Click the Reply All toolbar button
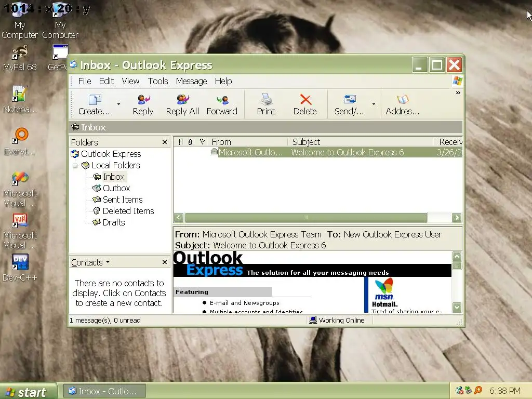This screenshot has height=399, width=532. (x=182, y=105)
